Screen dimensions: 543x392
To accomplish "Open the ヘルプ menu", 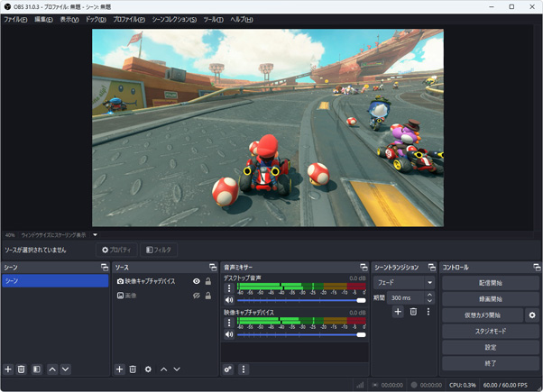I will [x=242, y=20].
